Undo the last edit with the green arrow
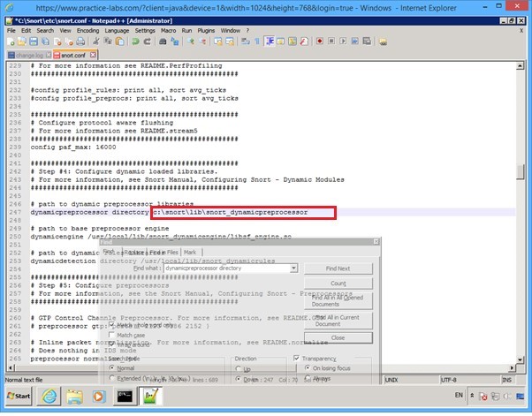 coord(135,42)
